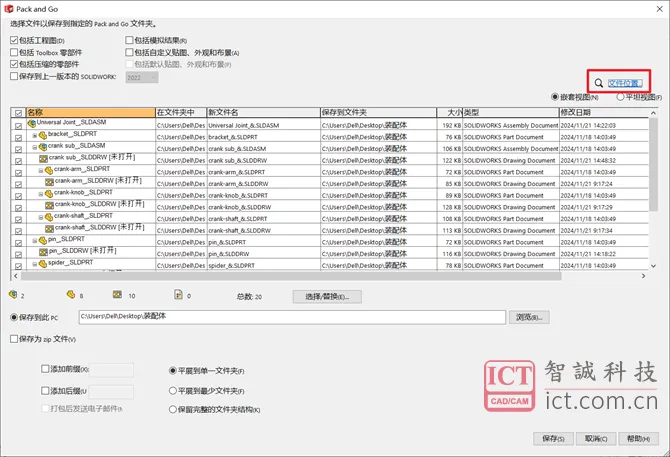Click the crank sub assembly icon

click(x=43, y=147)
